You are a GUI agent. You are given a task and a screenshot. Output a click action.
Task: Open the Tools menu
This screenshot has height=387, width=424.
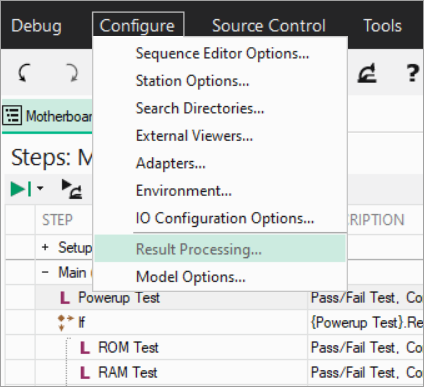pos(383,26)
